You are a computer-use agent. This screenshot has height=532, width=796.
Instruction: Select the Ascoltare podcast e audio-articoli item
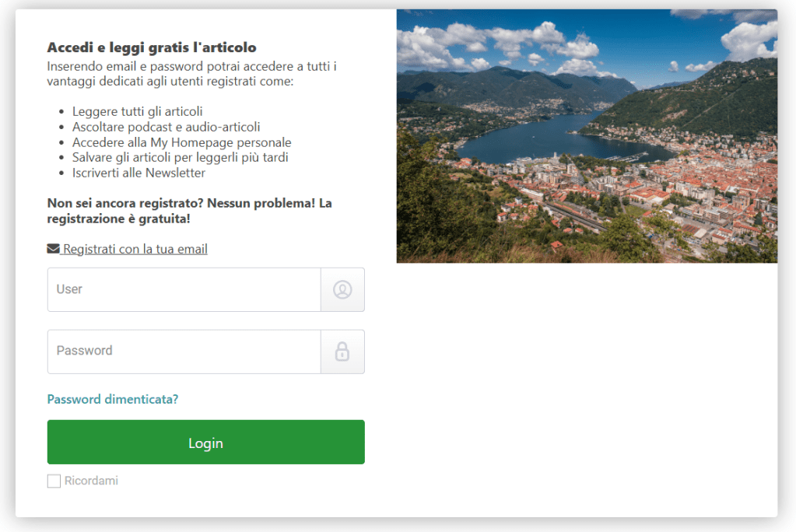tap(167, 127)
